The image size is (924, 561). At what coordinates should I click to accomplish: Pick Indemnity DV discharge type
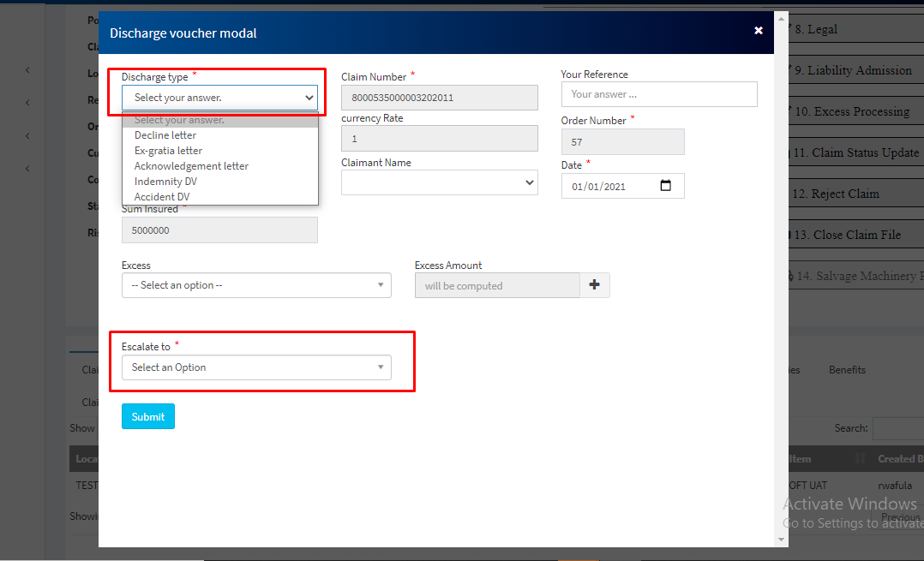165,182
